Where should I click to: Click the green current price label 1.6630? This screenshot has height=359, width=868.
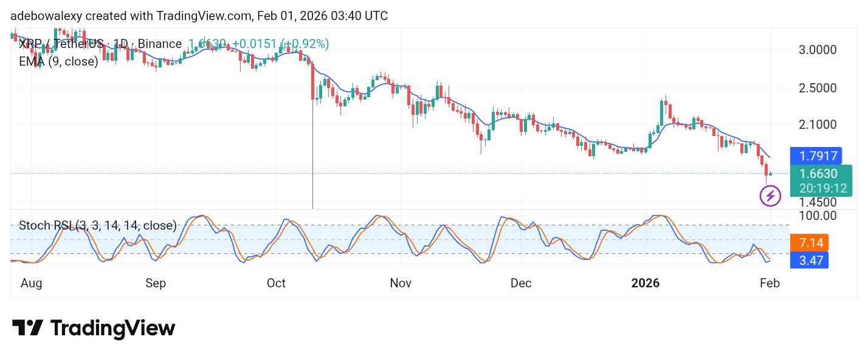(x=818, y=174)
